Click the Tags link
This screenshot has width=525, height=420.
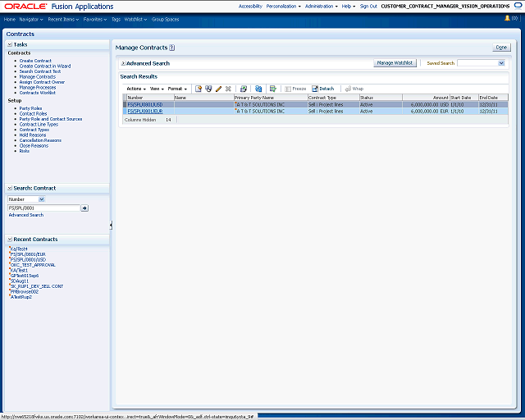(116, 20)
